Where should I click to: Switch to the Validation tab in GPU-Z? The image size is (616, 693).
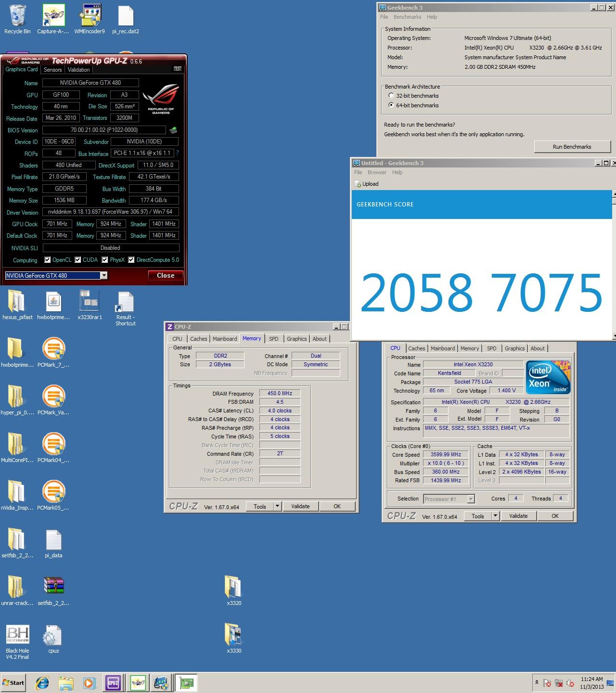pos(79,70)
